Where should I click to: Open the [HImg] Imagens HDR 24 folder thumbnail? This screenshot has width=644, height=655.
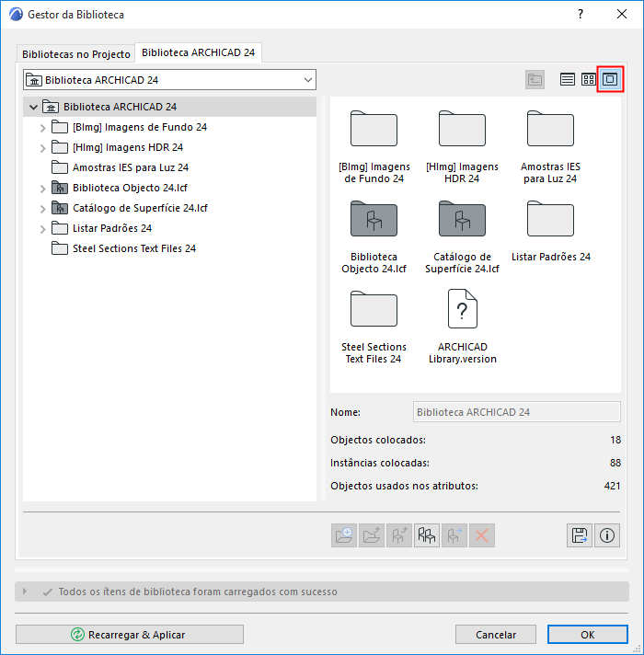462,129
